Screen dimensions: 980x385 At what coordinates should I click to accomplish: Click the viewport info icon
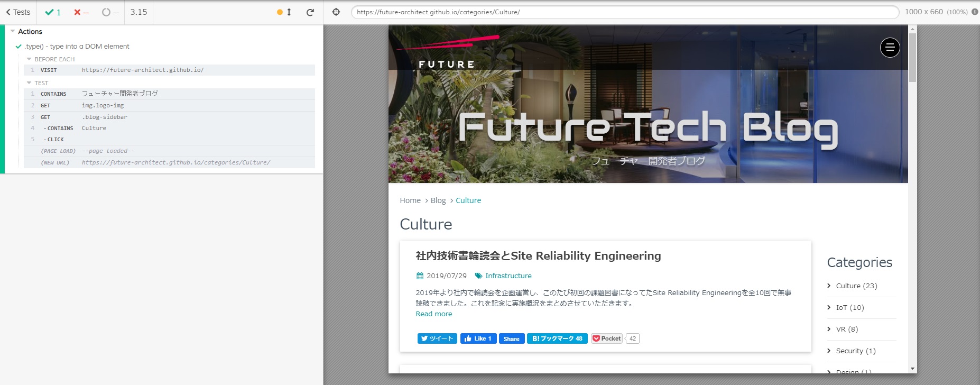(x=975, y=12)
